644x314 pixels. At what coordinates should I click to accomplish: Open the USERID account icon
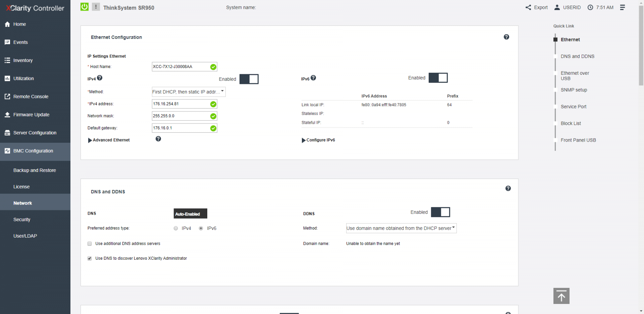click(557, 7)
